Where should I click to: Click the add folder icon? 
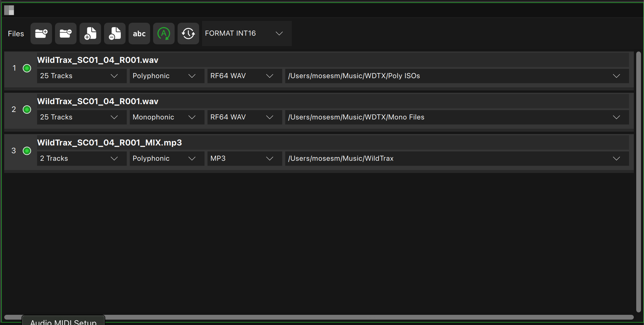point(41,34)
